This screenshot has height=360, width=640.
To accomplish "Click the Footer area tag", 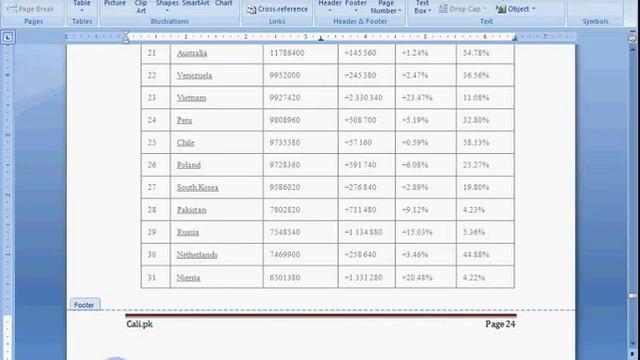I will pos(84,304).
